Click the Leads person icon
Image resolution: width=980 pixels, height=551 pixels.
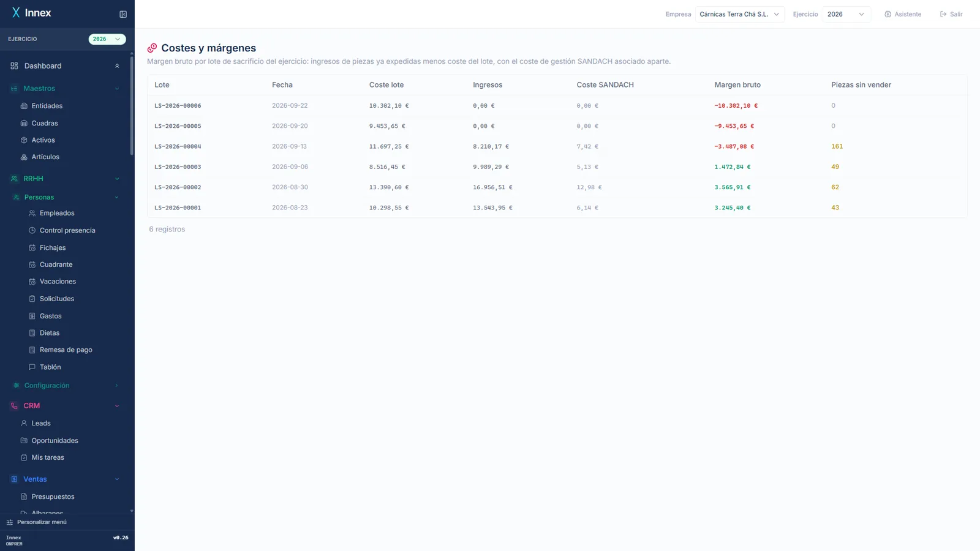[x=24, y=423]
